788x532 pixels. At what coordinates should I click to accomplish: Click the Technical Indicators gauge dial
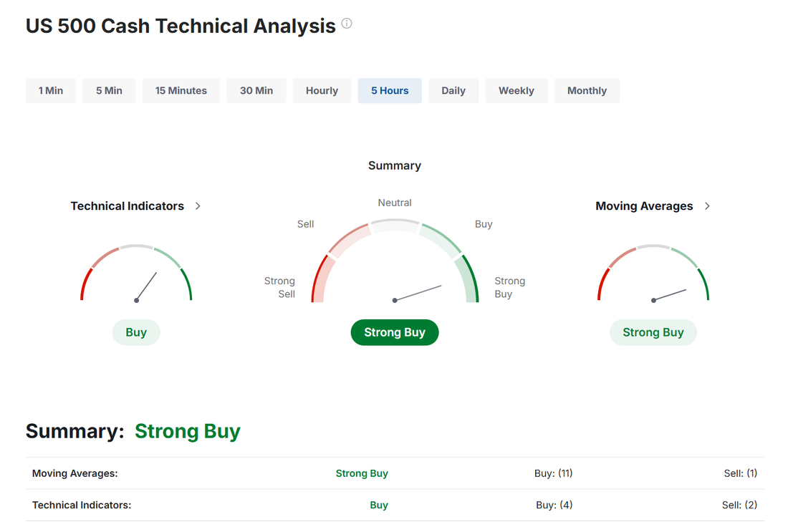136,274
